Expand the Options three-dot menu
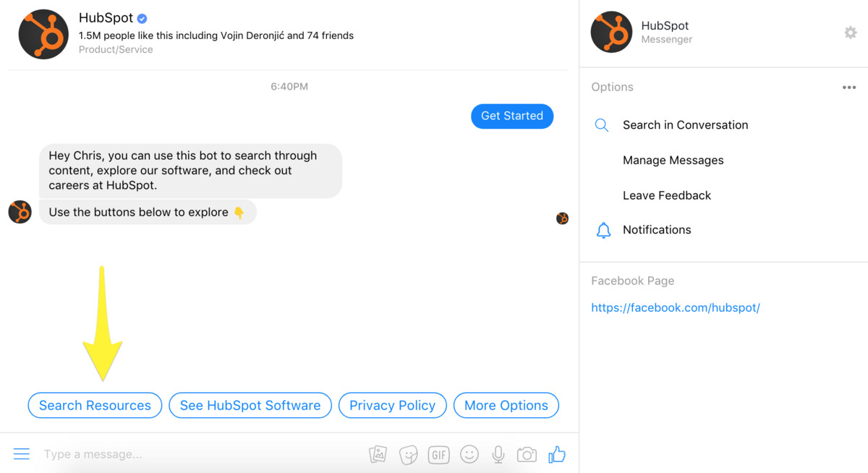This screenshot has height=473, width=868. coord(849,88)
